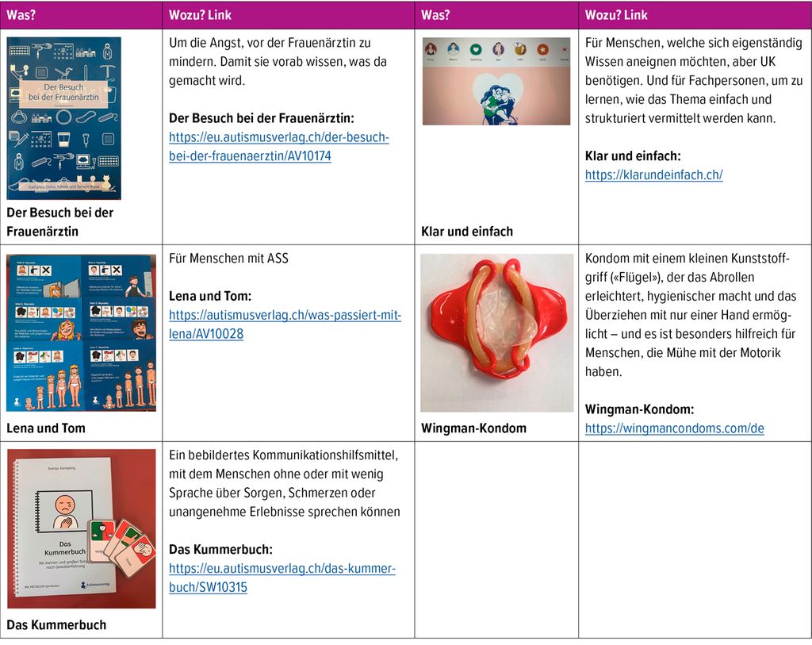The width and height of the screenshot is (812, 645).
Task: Click the 'Wingman-Kondom' caption under the photo
Action: pyautogui.click(x=473, y=428)
